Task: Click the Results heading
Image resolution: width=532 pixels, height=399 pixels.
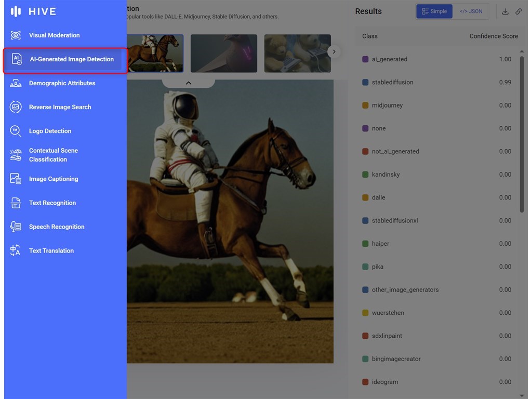Action: pyautogui.click(x=368, y=11)
